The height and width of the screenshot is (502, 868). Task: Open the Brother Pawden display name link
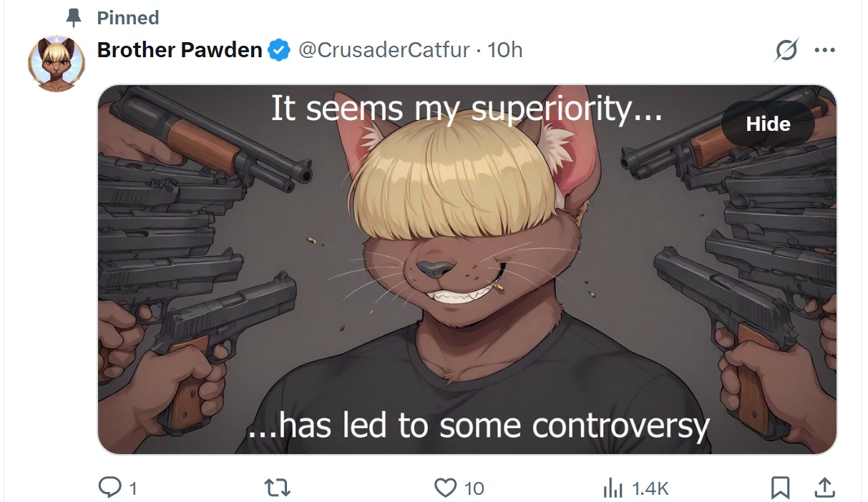tap(180, 50)
